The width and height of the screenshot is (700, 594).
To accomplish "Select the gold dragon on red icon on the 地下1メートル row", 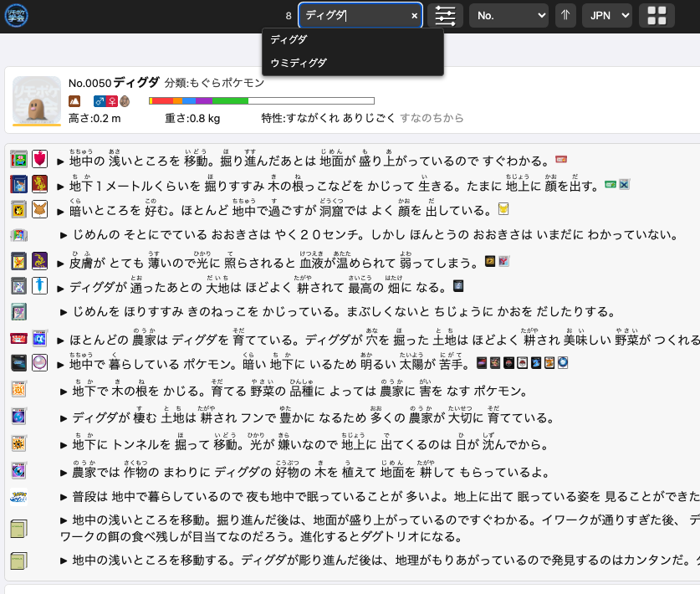I will click(x=40, y=184).
